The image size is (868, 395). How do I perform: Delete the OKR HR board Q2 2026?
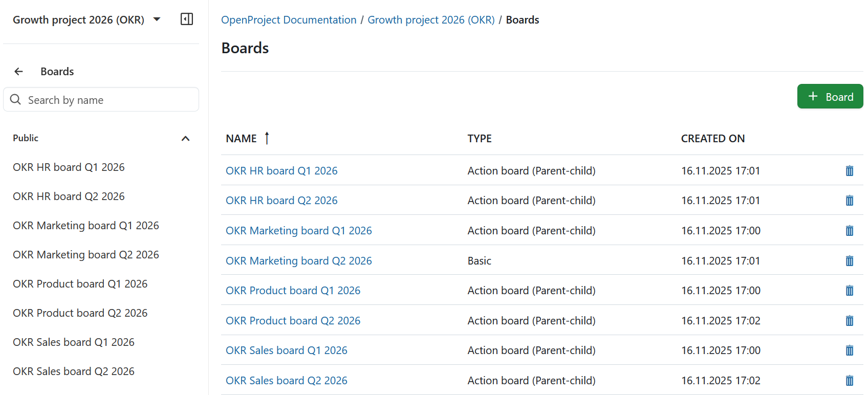coord(850,201)
